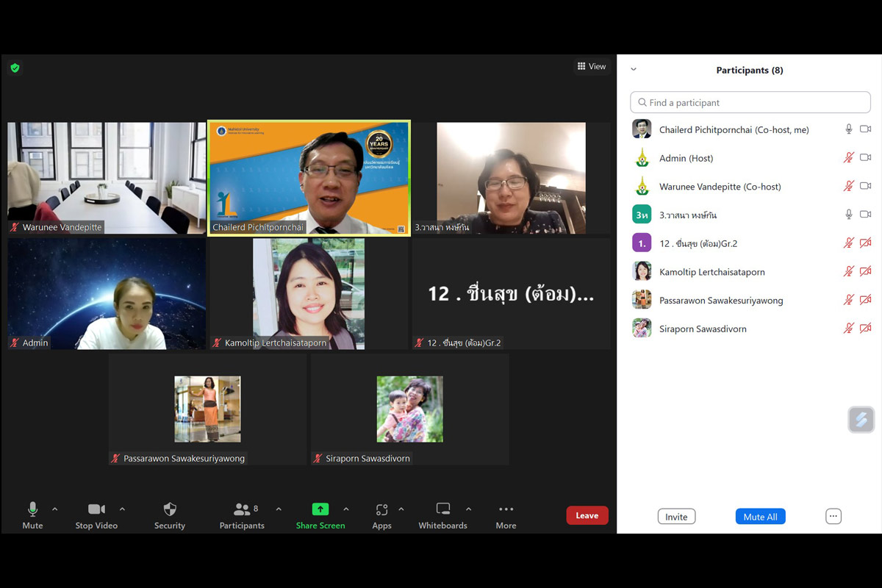The width and height of the screenshot is (882, 588).
Task: Click the red Leave button
Action: point(587,515)
